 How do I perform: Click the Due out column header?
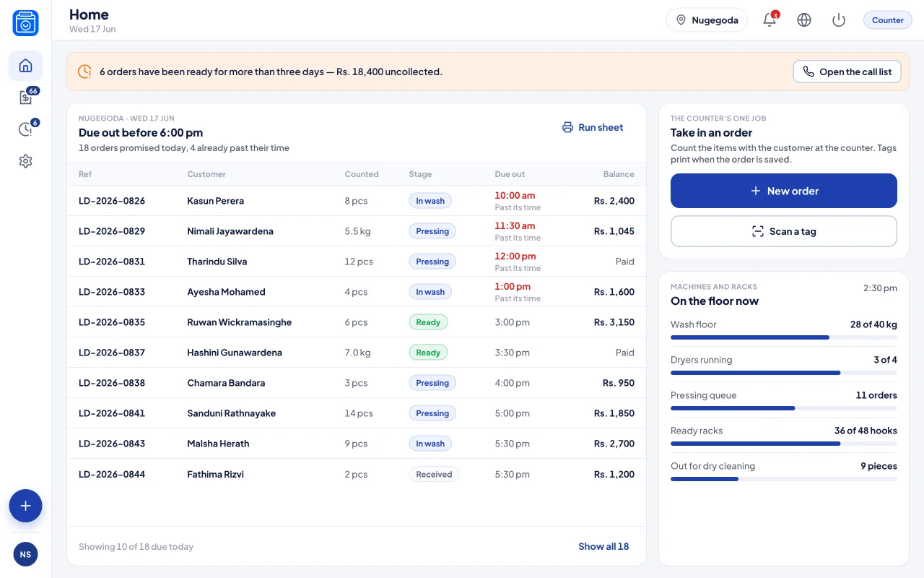click(x=510, y=174)
